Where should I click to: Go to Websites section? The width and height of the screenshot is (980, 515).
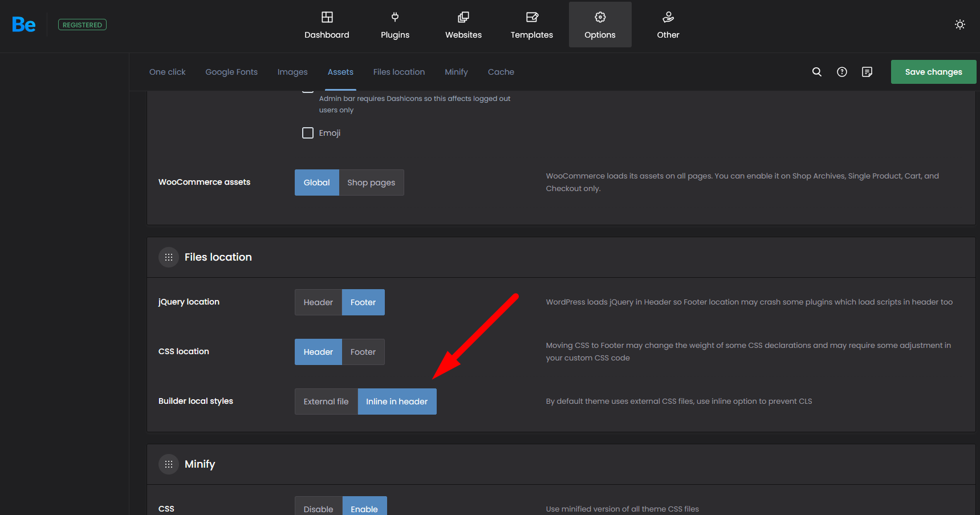point(463,25)
